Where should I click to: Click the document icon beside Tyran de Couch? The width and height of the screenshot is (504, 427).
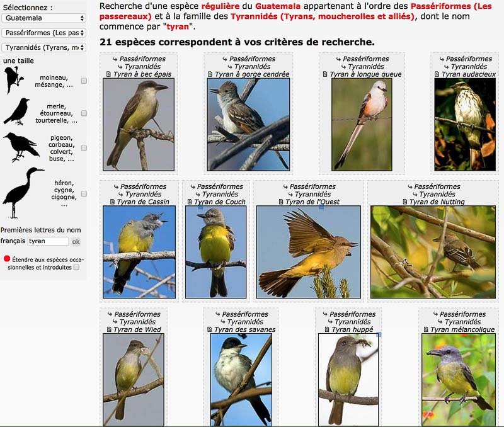click(190, 202)
